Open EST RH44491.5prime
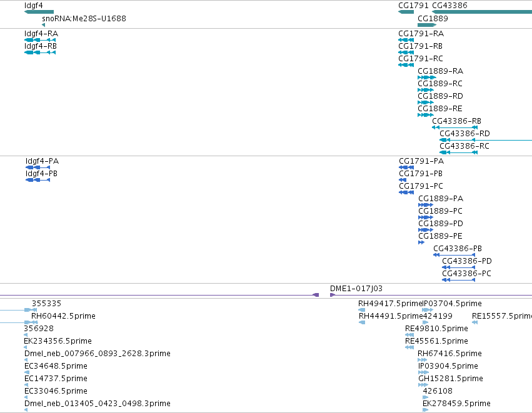Screen dimensions: 532x413 tap(391, 316)
